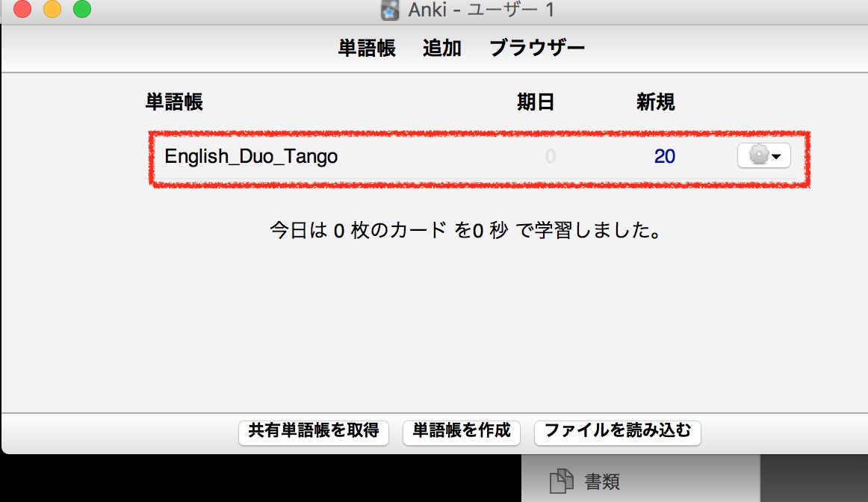
Task: Click 単語帳を作成 button
Action: [461, 432]
